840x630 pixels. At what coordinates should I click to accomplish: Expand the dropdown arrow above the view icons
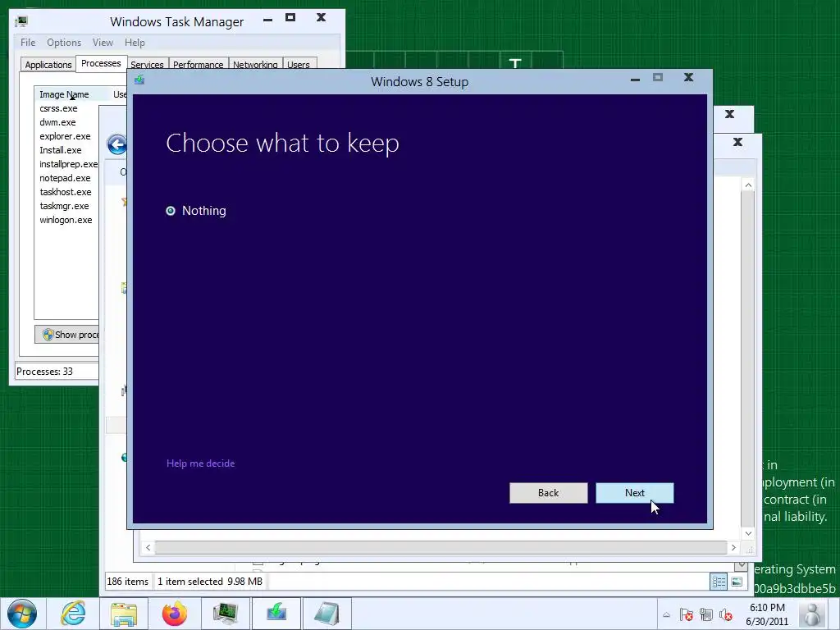point(742,564)
